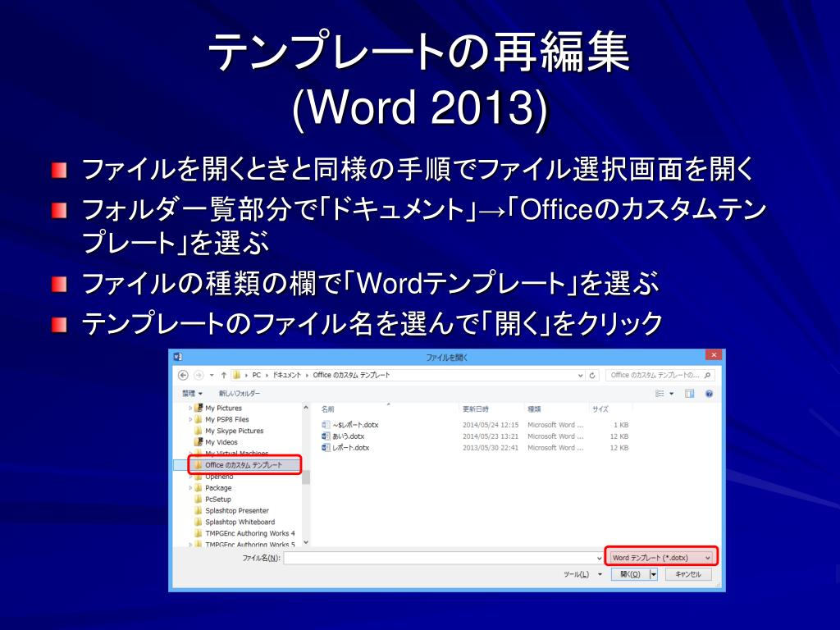This screenshot has height=630, width=840.
Task: Open the Word テンプレート file type dropdown
Action: click(662, 558)
